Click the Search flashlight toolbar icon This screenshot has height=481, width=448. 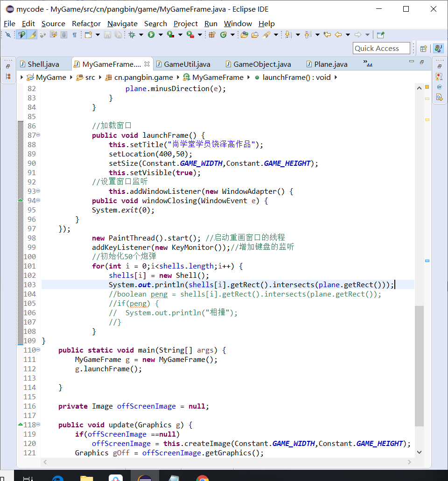tap(266, 35)
